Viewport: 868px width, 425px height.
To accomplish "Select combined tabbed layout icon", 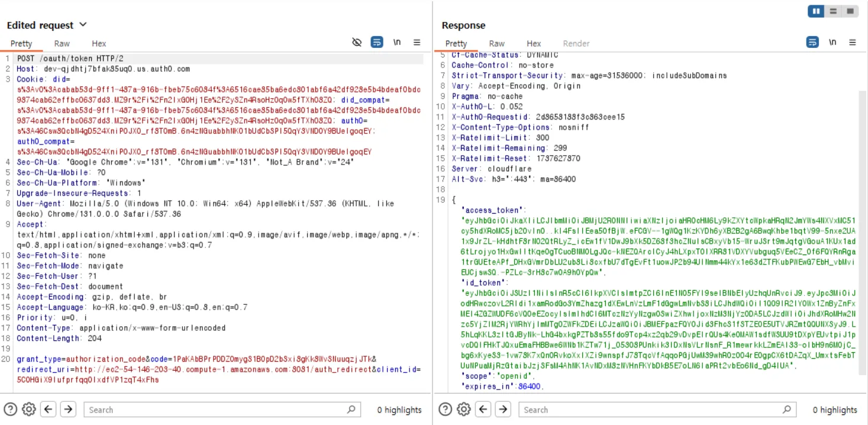I will (850, 11).
